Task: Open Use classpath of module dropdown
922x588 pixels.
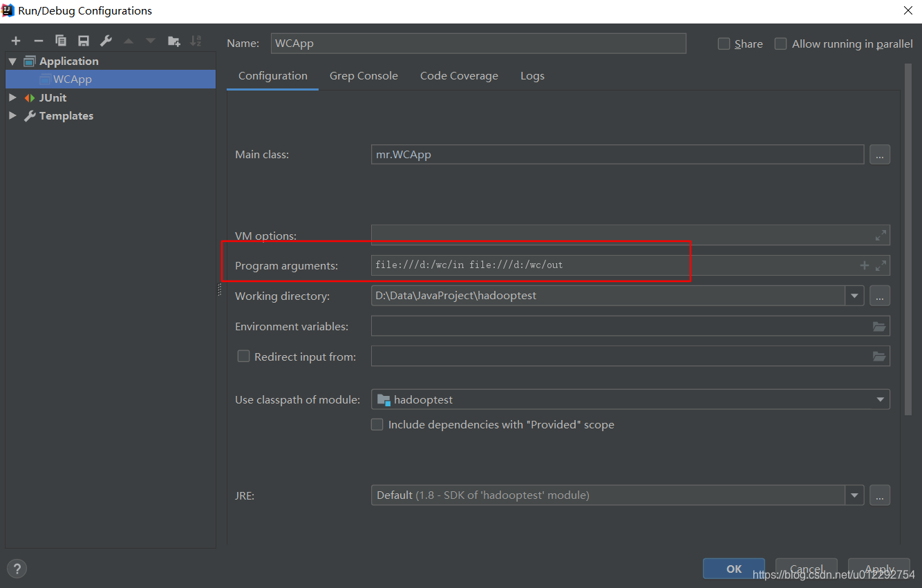Action: 881,399
